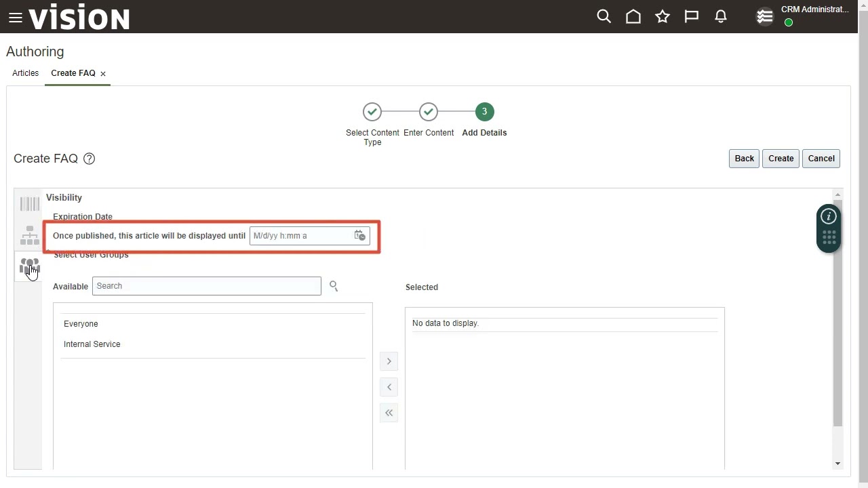Click the search magnifier icon in header
This screenshot has width=868, height=488.
coord(604,17)
